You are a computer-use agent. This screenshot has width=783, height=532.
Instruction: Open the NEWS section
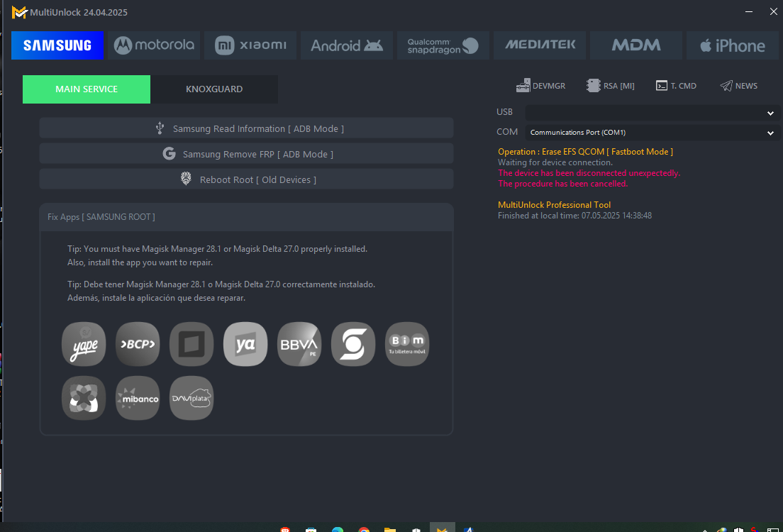(x=739, y=86)
